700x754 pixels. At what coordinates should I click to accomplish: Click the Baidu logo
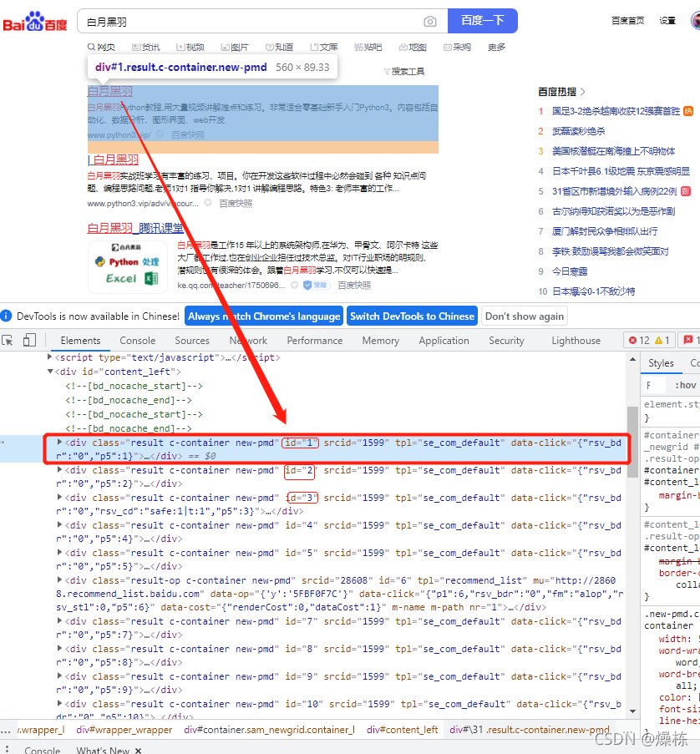pyautogui.click(x=35, y=21)
